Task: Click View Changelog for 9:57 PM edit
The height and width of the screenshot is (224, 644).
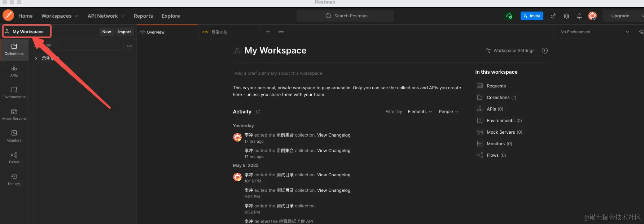Action: (334, 190)
